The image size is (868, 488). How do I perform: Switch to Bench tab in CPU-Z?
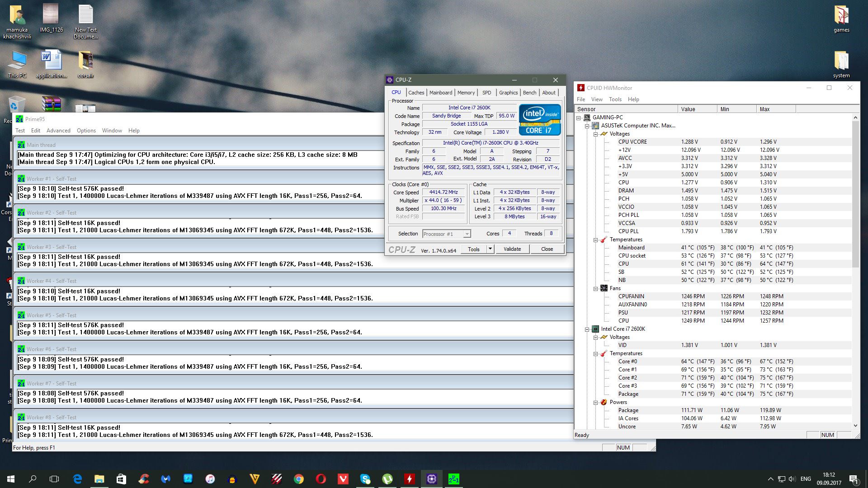pyautogui.click(x=529, y=93)
